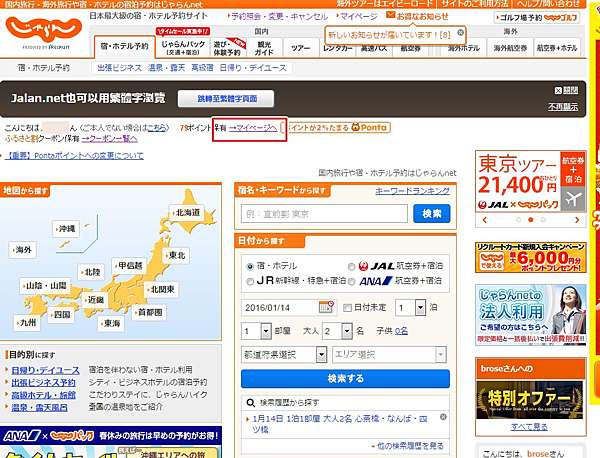Click the blue 検索 keyword button
Viewport: 600px width, 458px height.
pyautogui.click(x=432, y=214)
